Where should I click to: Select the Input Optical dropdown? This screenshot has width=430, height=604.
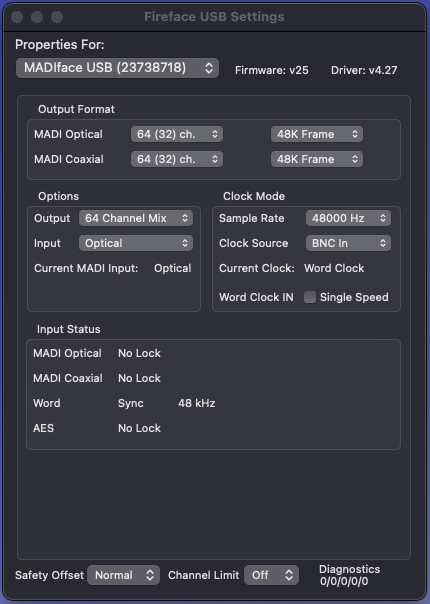(136, 243)
